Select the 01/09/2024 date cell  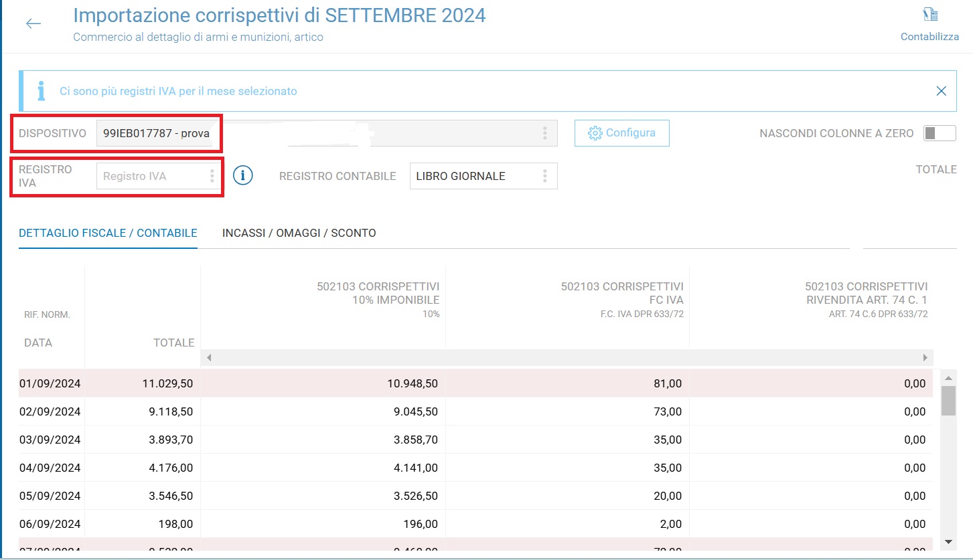click(x=50, y=383)
